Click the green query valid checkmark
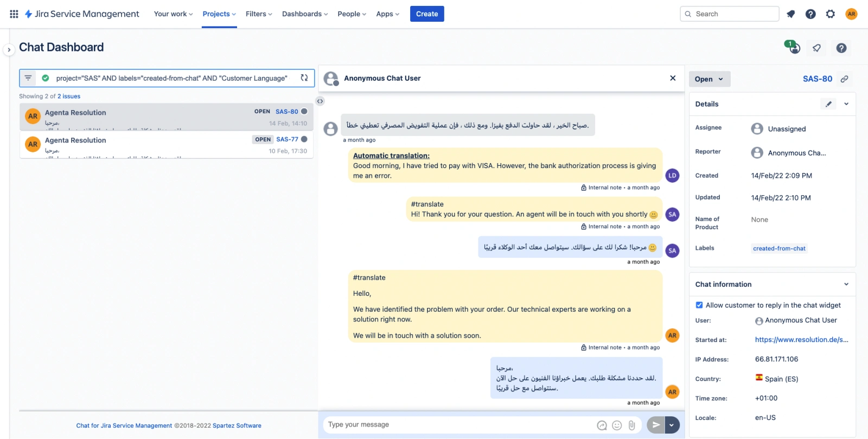 46,78
